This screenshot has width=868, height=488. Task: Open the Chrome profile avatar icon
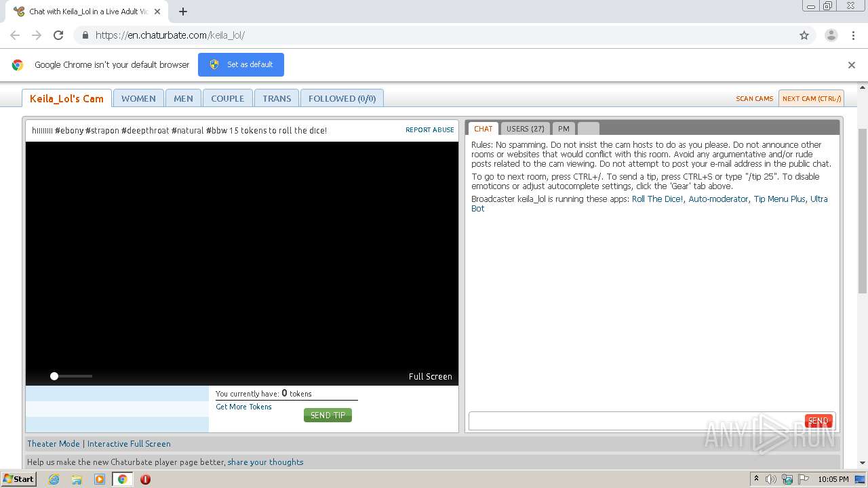point(831,35)
